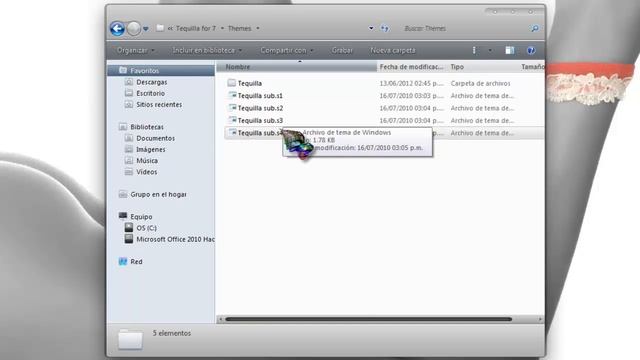Image resolution: width=640 pixels, height=360 pixels.
Task: Open Escritorio in Favoritos
Action: 151,93
